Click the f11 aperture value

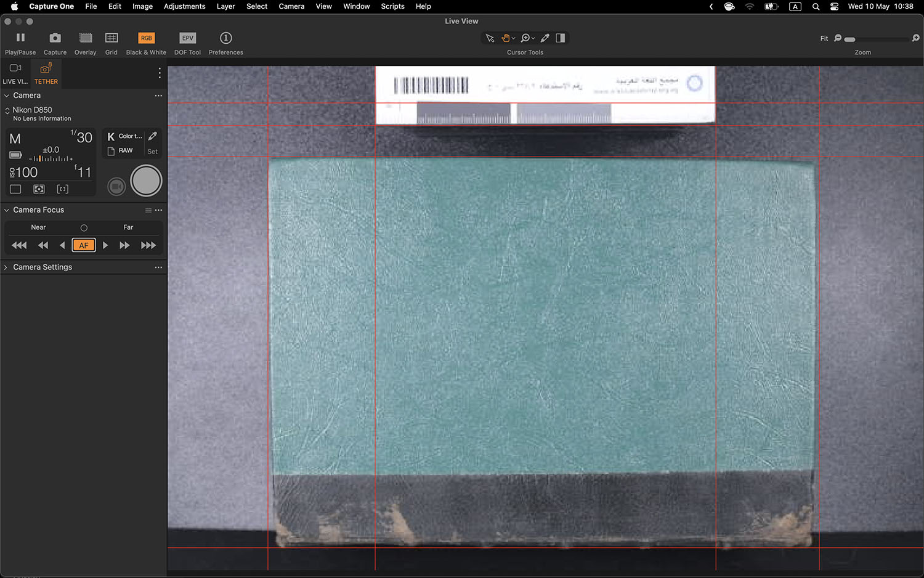coord(83,172)
